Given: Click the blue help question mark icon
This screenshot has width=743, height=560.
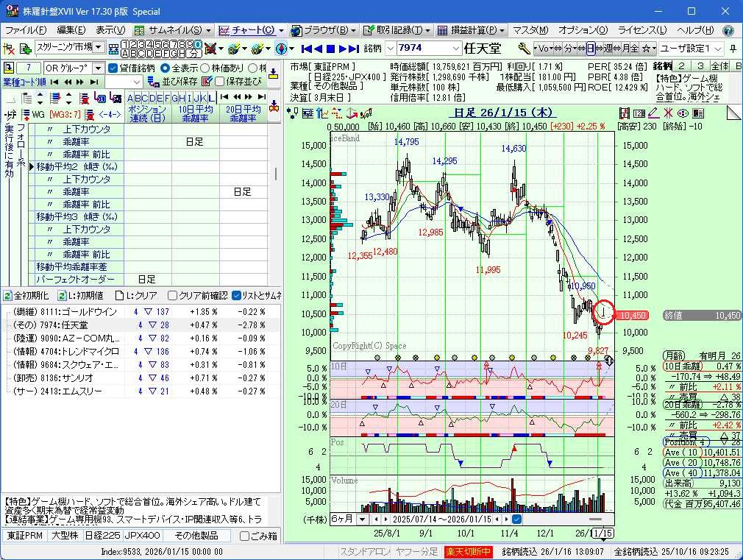Looking at the screenshot, I should click(x=728, y=30).
